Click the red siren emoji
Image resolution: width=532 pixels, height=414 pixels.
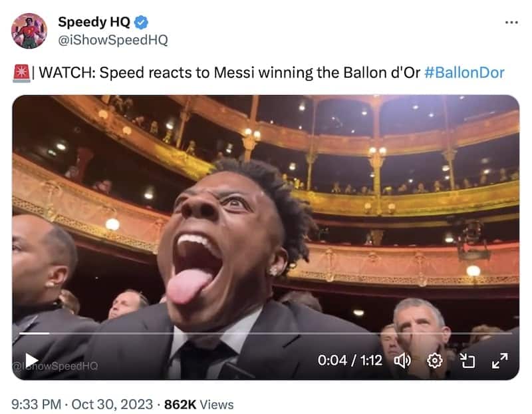(22, 73)
